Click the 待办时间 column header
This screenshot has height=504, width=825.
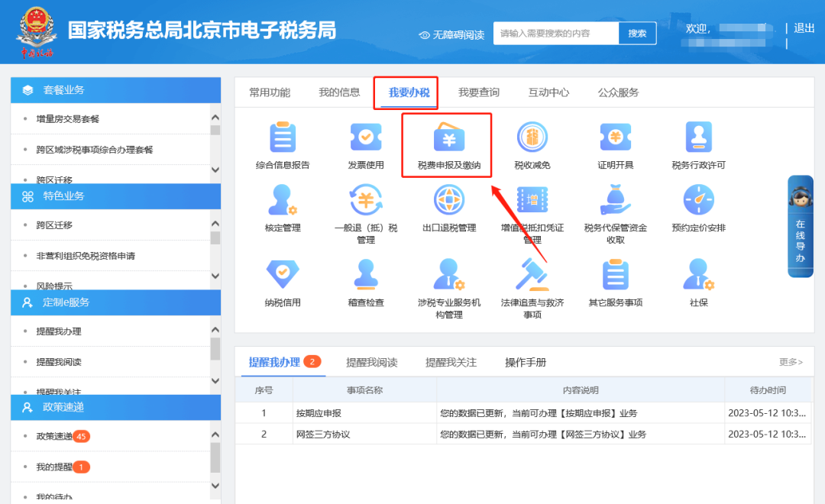768,390
